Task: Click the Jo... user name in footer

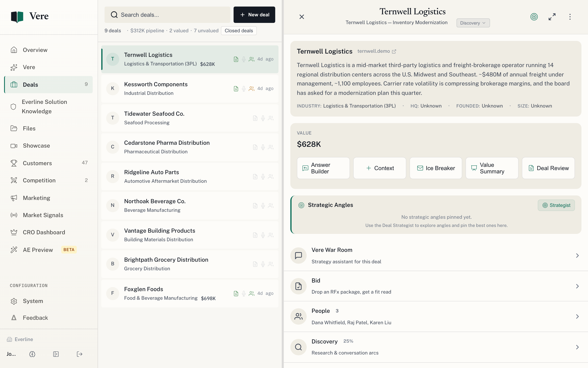Action: (11, 354)
